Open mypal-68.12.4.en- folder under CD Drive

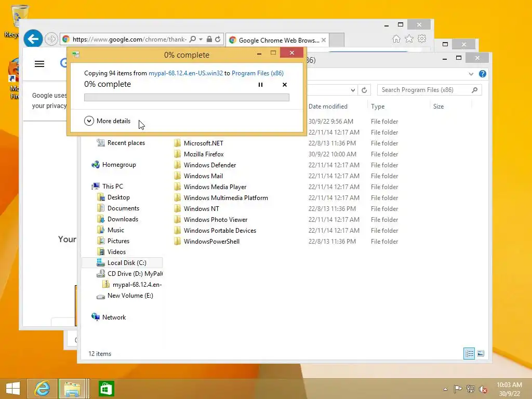132,285
